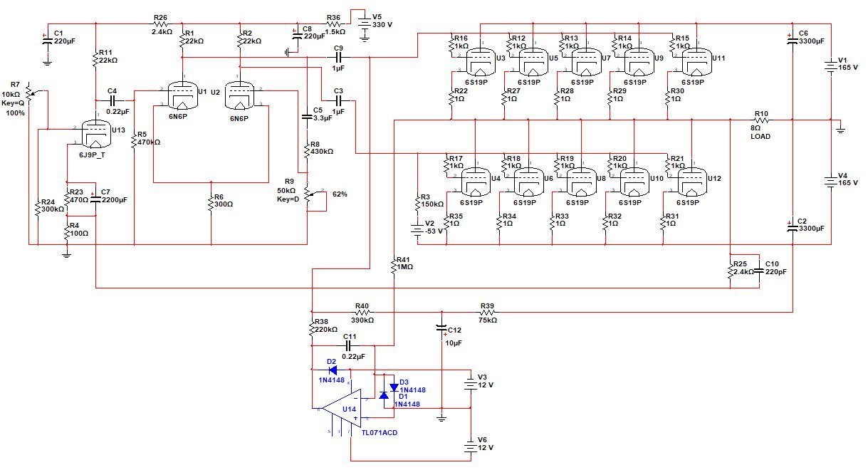
Task: Click resistor R41 1MΩ
Action: (x=393, y=267)
